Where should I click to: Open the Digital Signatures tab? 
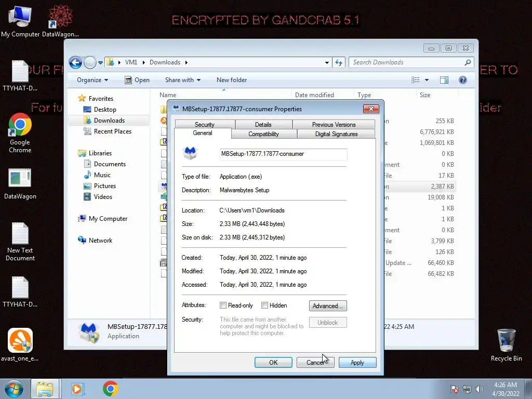(336, 134)
